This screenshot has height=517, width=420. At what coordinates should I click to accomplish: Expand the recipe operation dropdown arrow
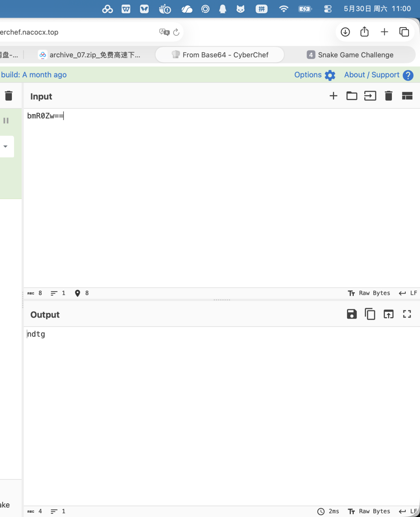click(x=5, y=147)
